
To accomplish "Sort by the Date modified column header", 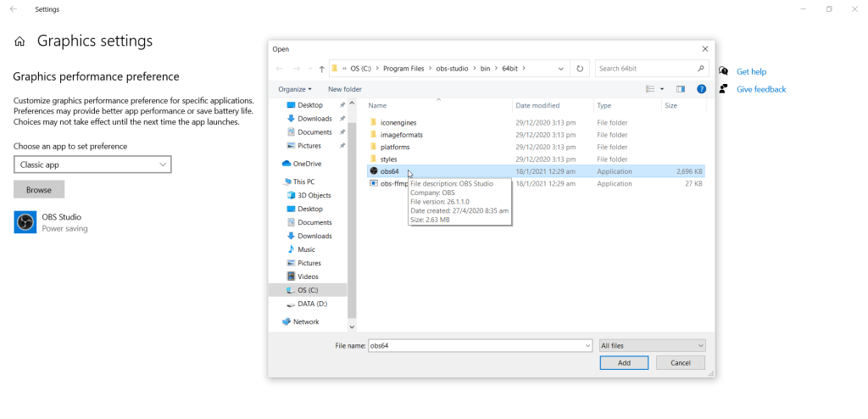I will (x=537, y=106).
